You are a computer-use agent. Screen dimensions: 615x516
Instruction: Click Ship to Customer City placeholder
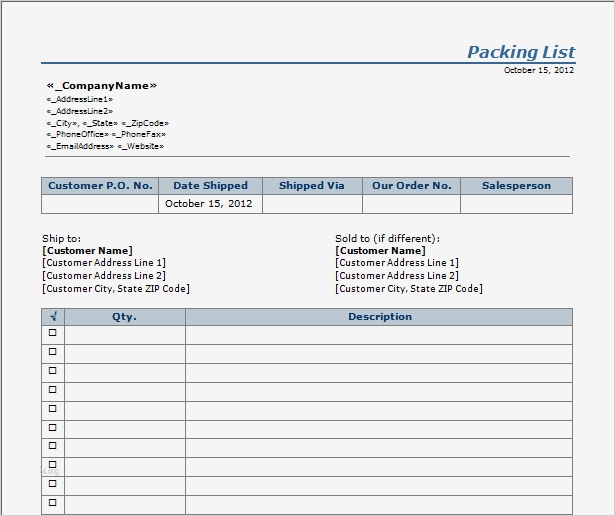coord(116,289)
